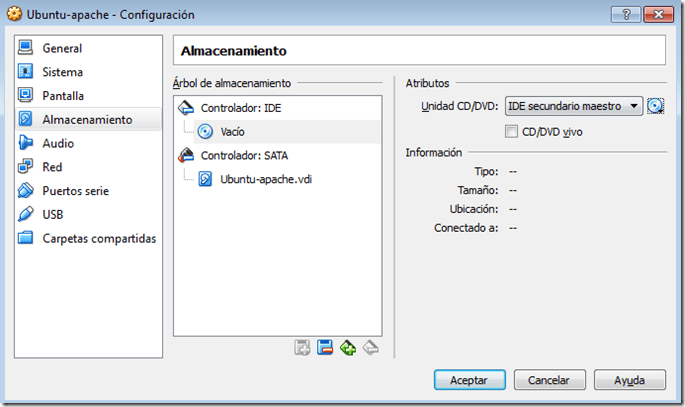Remove the selected attachment with the minus disk icon
The height and width of the screenshot is (407, 685).
325,347
